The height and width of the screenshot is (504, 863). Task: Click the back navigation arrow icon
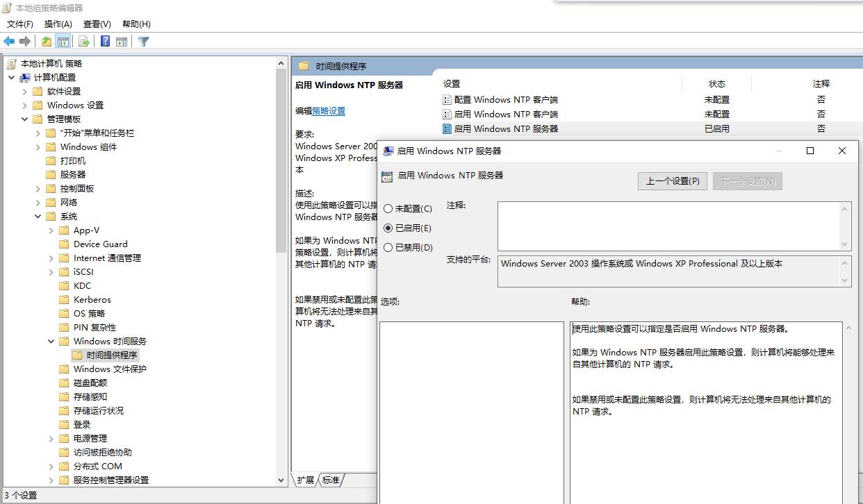[x=8, y=41]
